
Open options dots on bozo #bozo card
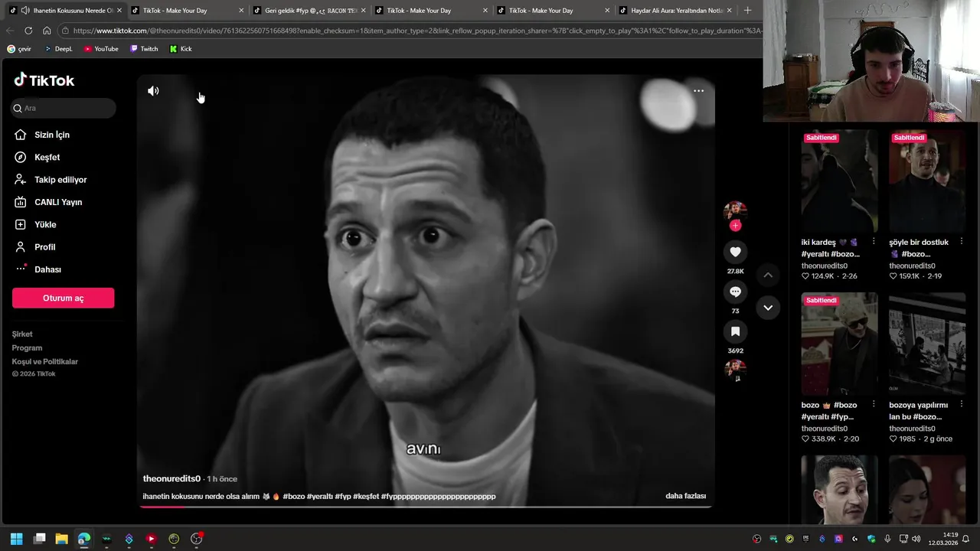tap(874, 405)
